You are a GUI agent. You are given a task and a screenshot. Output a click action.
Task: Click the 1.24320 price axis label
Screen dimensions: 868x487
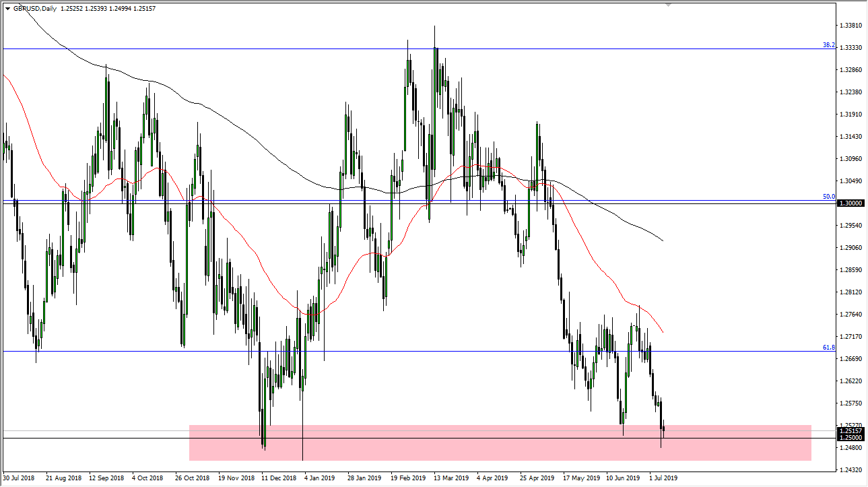click(x=852, y=470)
